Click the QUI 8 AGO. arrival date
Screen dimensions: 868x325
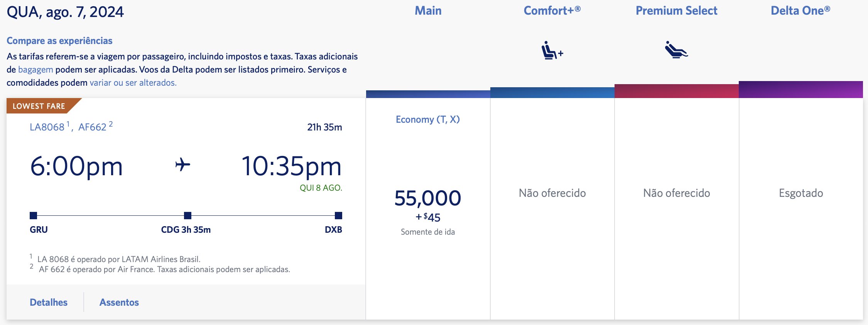pyautogui.click(x=321, y=188)
